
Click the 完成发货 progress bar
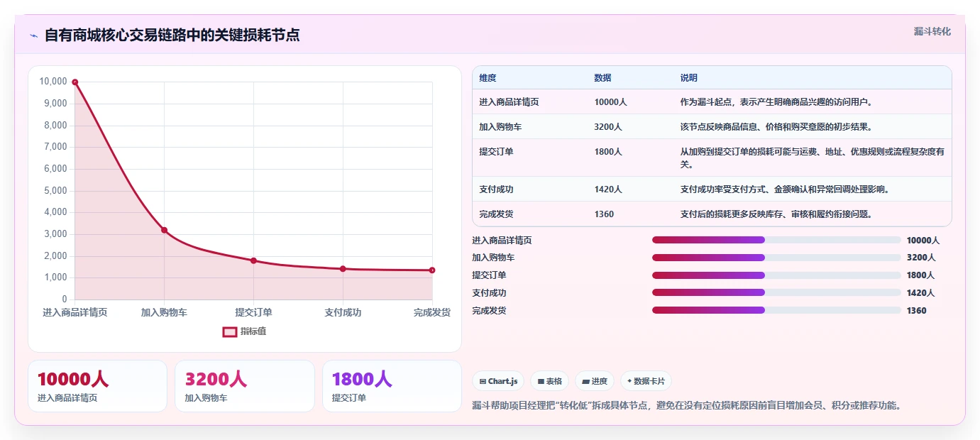tap(776, 310)
